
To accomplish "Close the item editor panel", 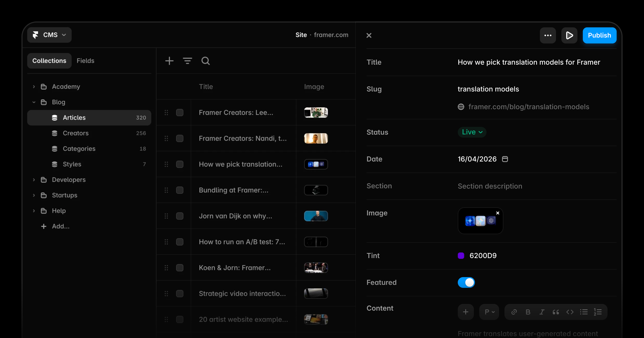I will 369,35.
